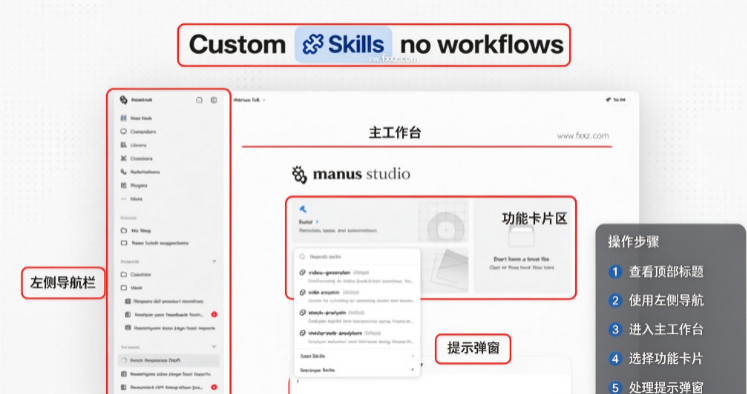Open the card thumbnail showing stacked squares
This screenshot has height=394, width=747.
pos(444,270)
